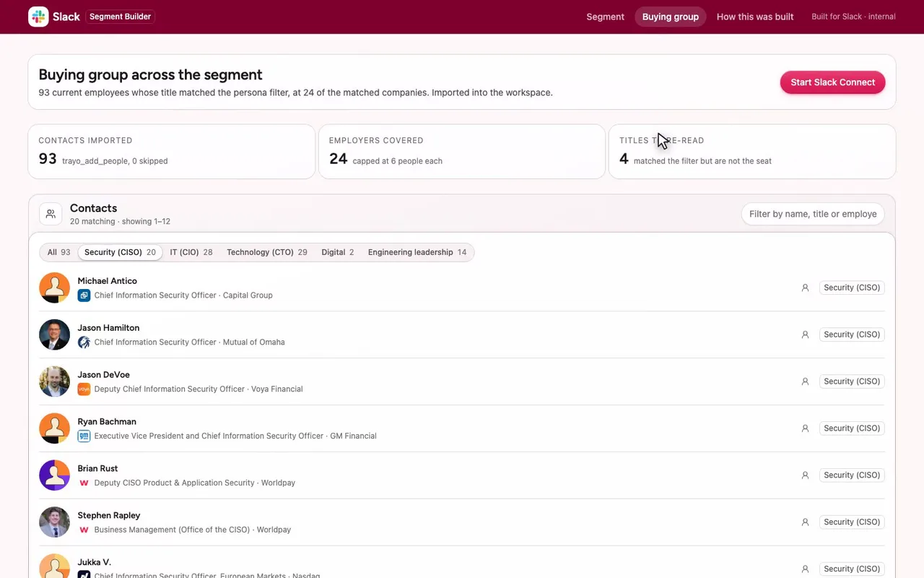Viewport: 924px width, 578px height.
Task: Click Voya Financial company logo icon
Action: (x=84, y=389)
